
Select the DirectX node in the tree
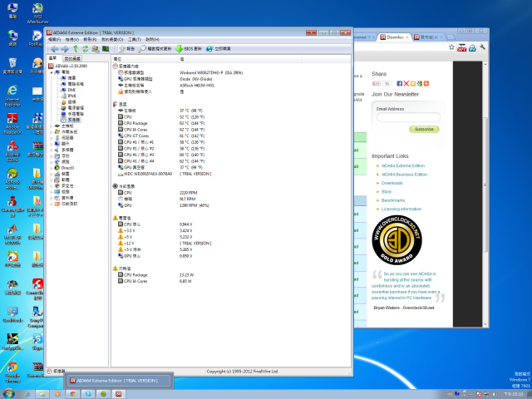point(64,168)
